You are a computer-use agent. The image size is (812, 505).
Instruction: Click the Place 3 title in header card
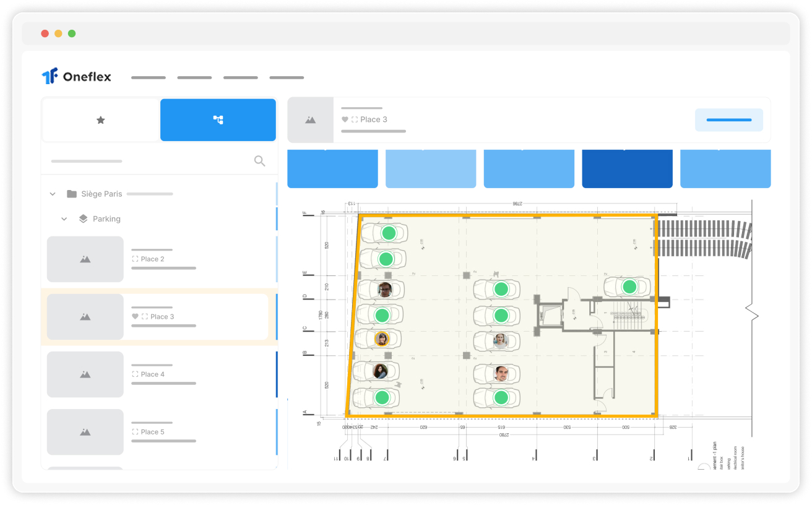tap(374, 119)
